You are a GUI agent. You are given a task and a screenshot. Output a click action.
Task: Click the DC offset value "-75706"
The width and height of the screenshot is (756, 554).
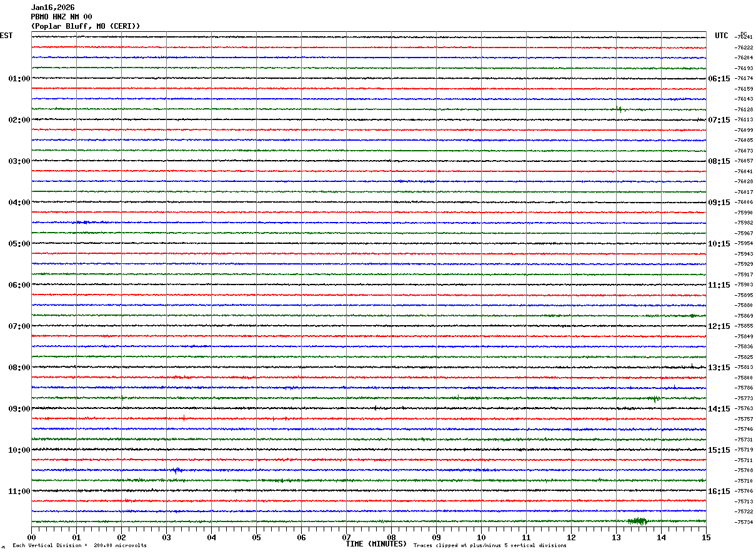(x=744, y=491)
